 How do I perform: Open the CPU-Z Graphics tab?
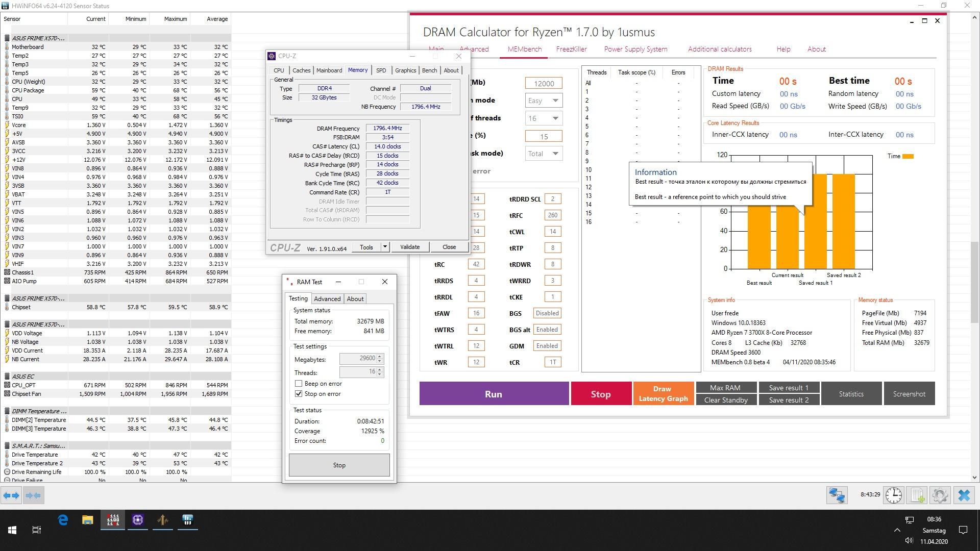pyautogui.click(x=405, y=70)
